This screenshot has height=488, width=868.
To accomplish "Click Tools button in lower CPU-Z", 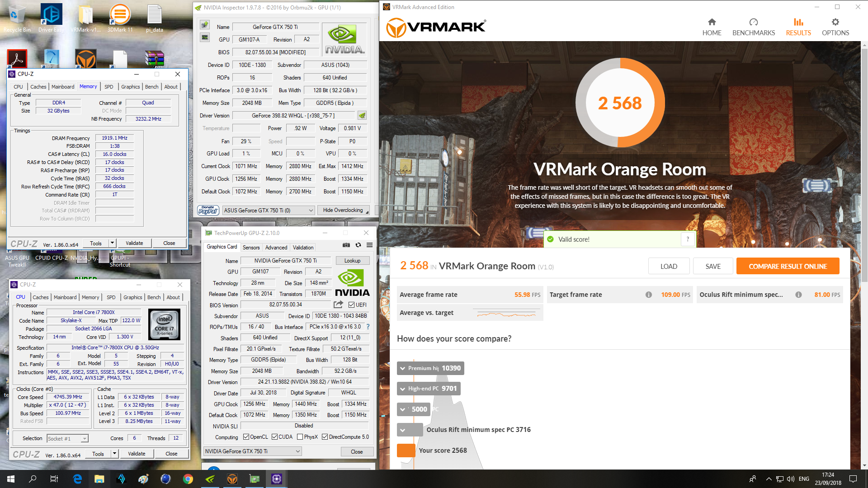I will [98, 454].
